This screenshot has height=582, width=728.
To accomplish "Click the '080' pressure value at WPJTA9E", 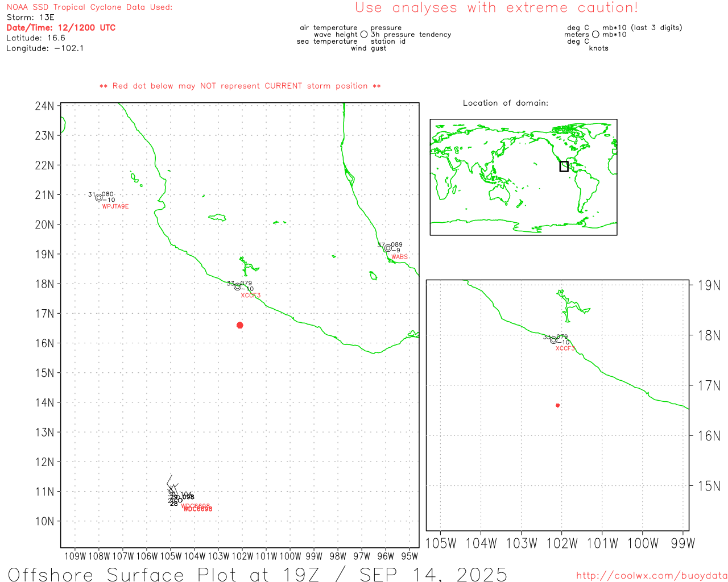I will (x=107, y=194).
